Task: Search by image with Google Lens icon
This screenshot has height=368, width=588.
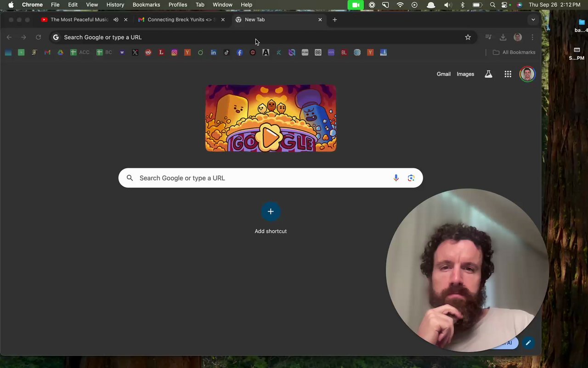Action: [411, 178]
